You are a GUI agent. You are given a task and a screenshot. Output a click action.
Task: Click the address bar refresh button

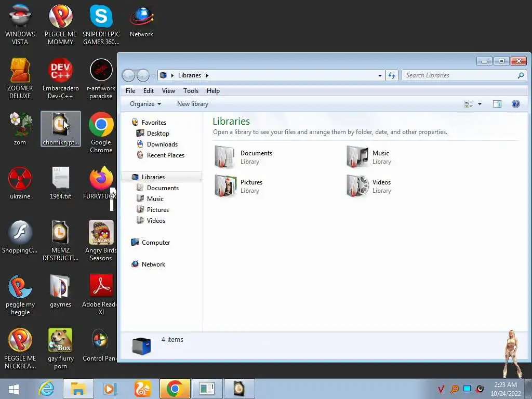392,75
